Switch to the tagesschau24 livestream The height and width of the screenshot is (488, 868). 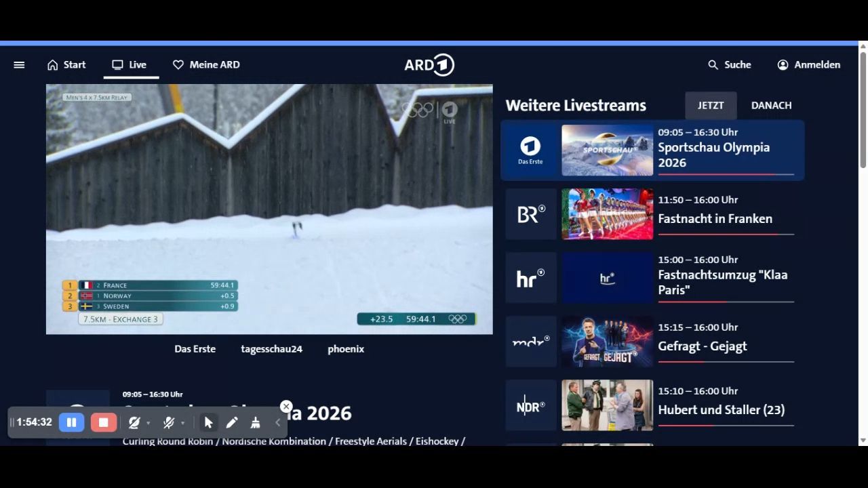271,349
